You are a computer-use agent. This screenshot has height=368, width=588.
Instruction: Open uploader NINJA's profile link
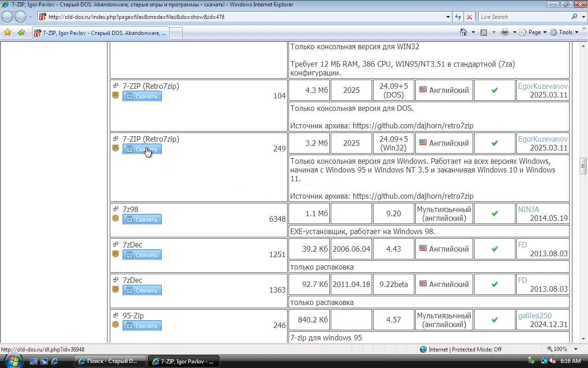click(528, 209)
